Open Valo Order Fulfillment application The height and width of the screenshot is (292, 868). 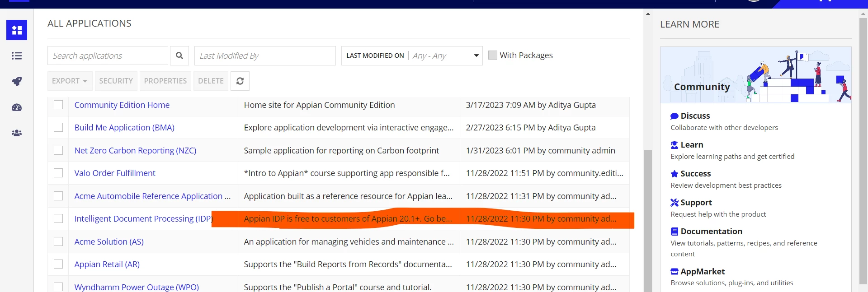[115, 173]
